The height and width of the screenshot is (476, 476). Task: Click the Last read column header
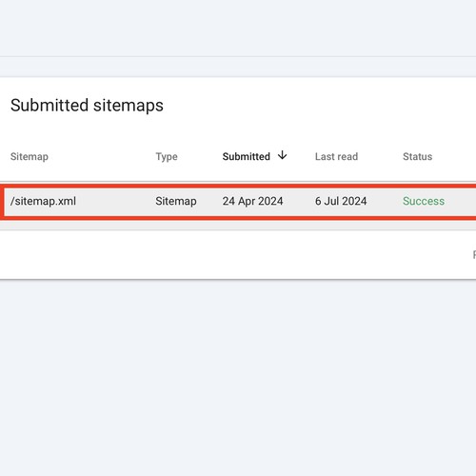336,156
